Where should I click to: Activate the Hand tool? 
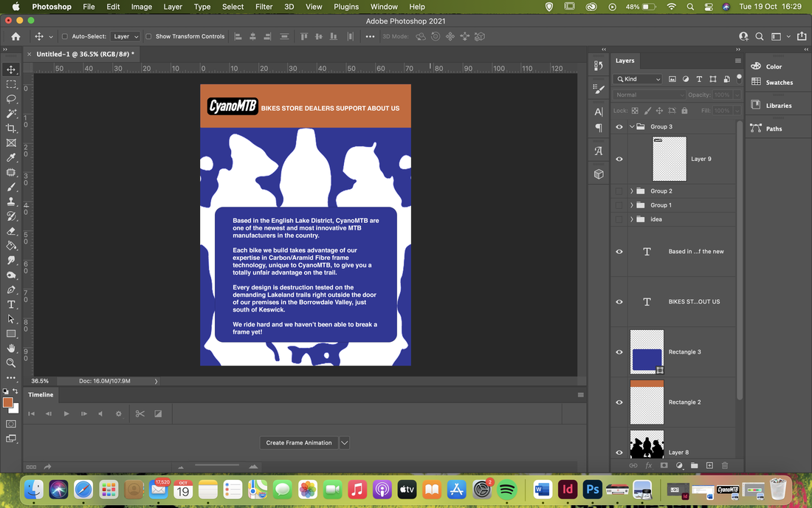coord(11,349)
